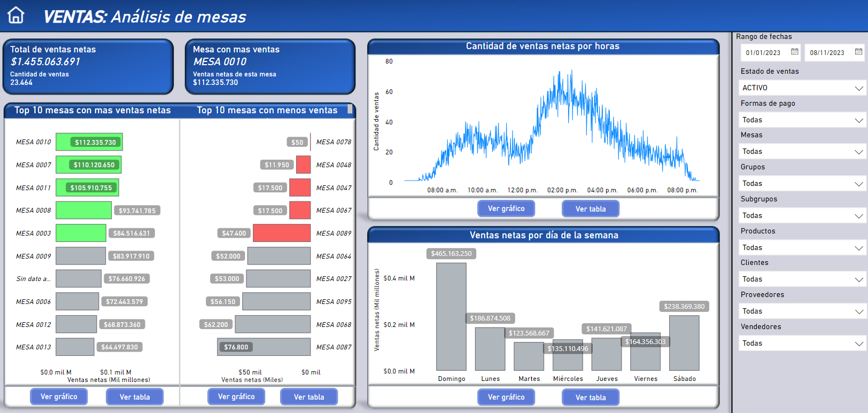Expand the Mesas filter dropdown
Screen dimensions: 868x413
click(802, 151)
